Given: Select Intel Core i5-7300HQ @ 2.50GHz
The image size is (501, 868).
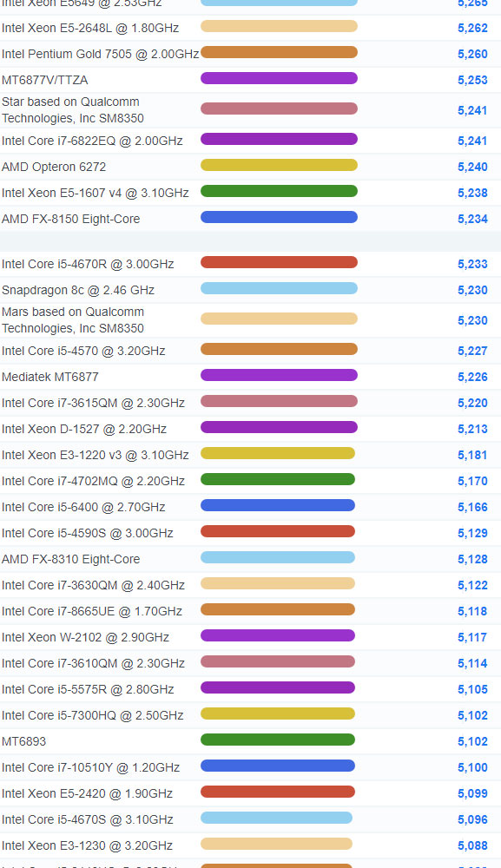Looking at the screenshot, I should [92, 715].
